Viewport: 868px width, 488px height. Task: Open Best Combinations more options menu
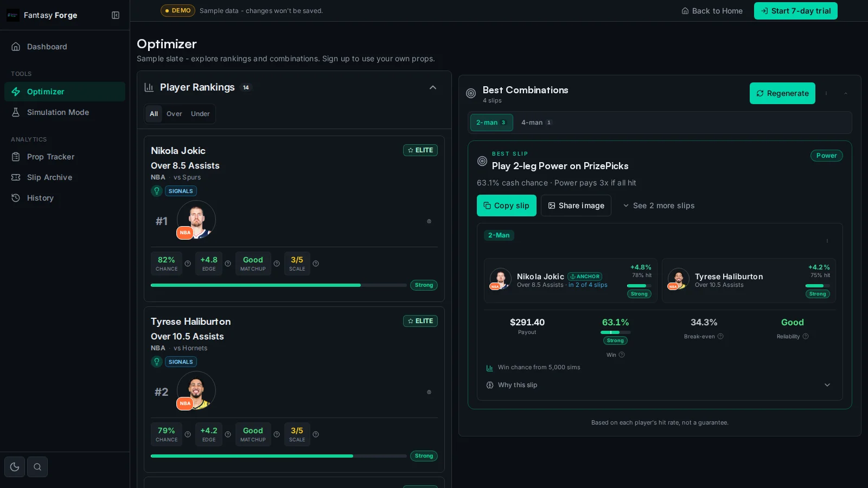pyautogui.click(x=826, y=93)
